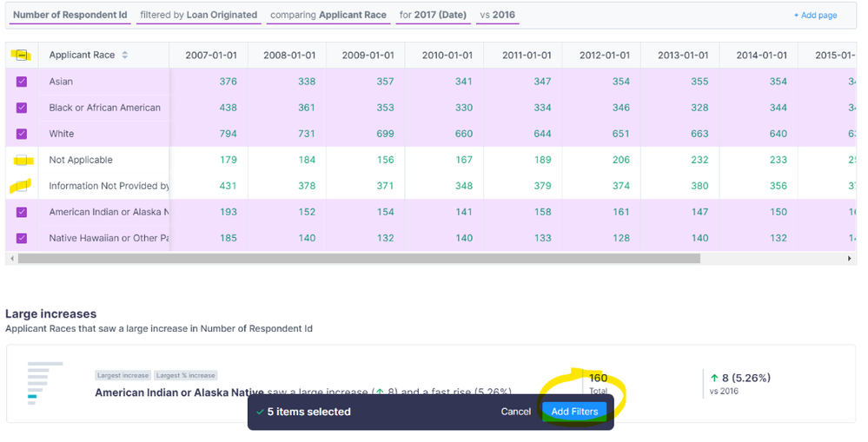
Task: Click the bar chart thumbnail in Large increases
Action: (45, 383)
